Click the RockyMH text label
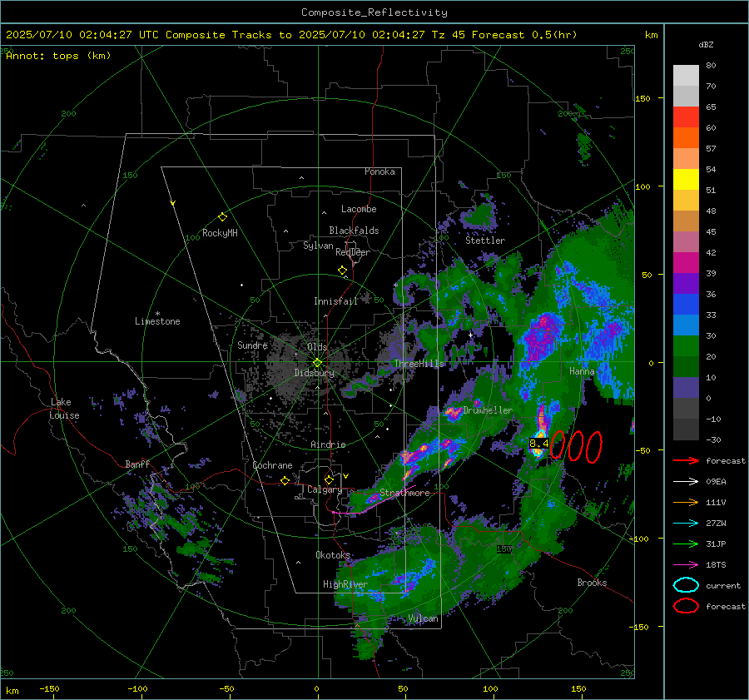This screenshot has width=749, height=700. [220, 233]
